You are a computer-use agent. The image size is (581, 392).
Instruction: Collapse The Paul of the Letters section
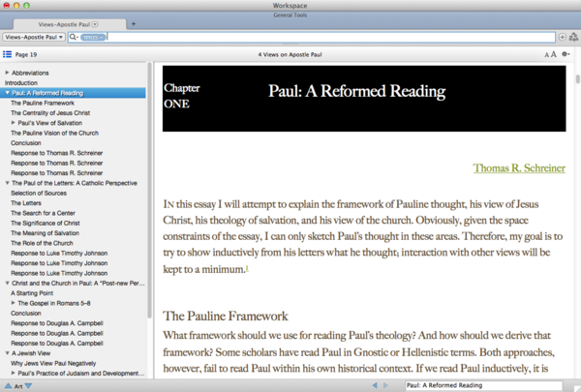(7, 183)
